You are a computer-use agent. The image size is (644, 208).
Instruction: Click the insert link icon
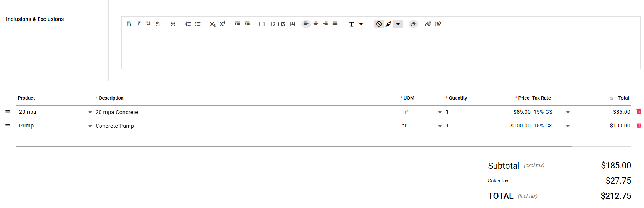[428, 24]
